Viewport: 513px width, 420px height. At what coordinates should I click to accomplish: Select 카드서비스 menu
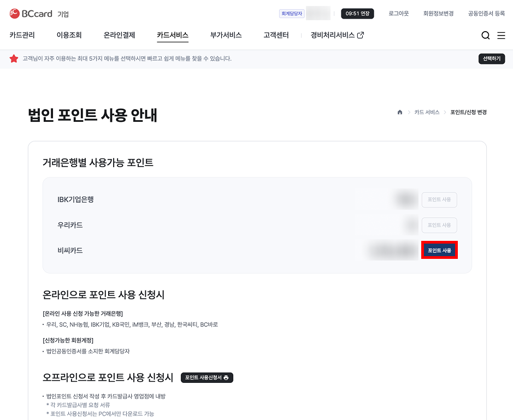pyautogui.click(x=173, y=35)
